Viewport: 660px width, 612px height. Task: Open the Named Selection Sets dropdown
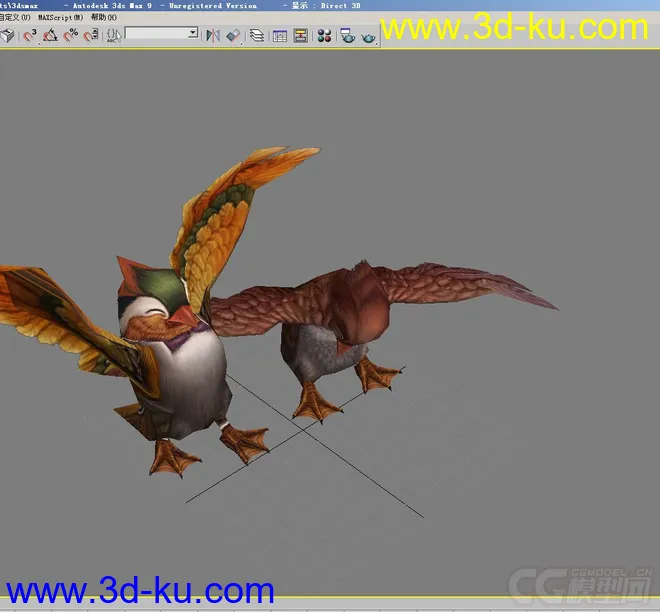(x=162, y=33)
